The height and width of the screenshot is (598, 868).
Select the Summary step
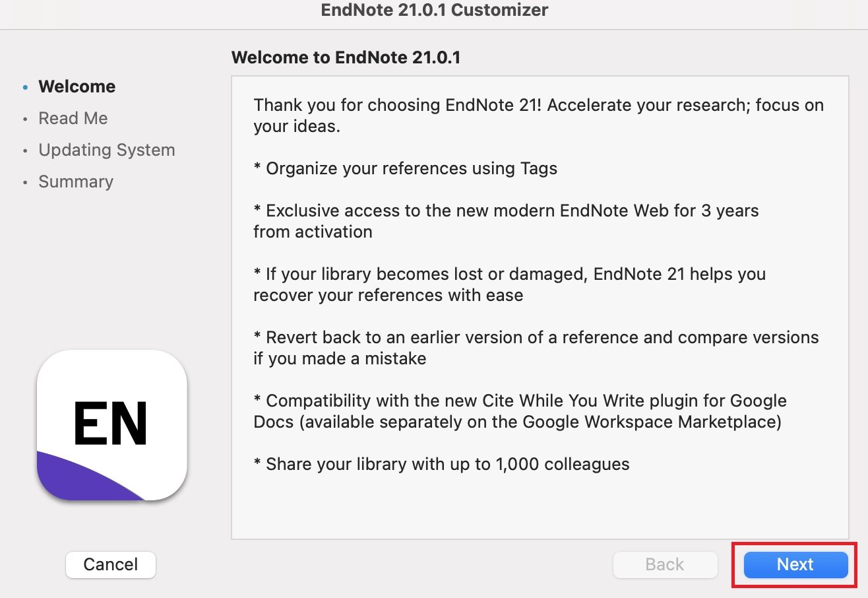tap(76, 182)
